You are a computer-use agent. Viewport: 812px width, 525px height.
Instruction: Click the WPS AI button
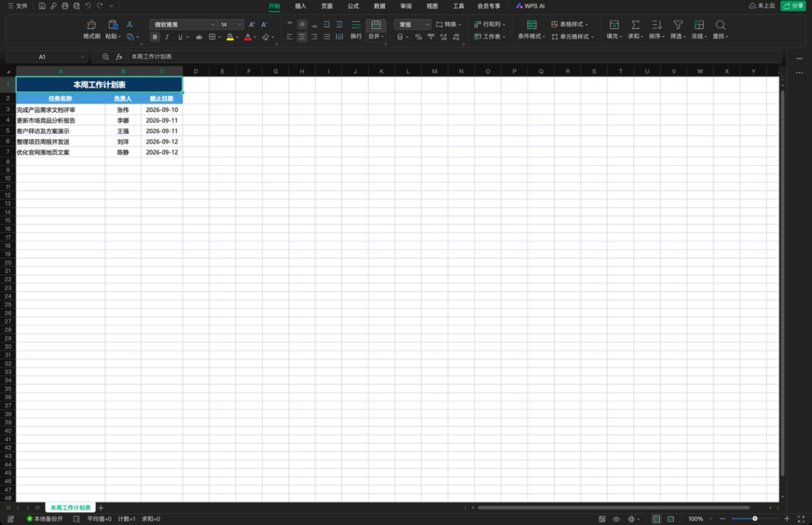[530, 6]
